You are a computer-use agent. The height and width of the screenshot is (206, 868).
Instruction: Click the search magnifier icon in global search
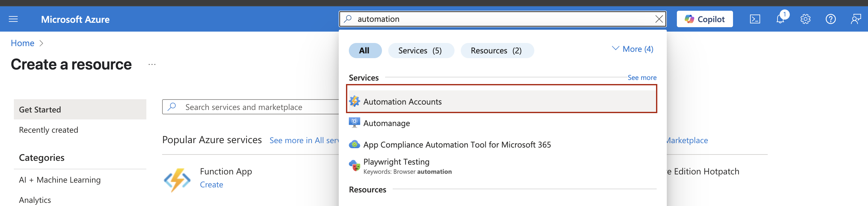[348, 19]
